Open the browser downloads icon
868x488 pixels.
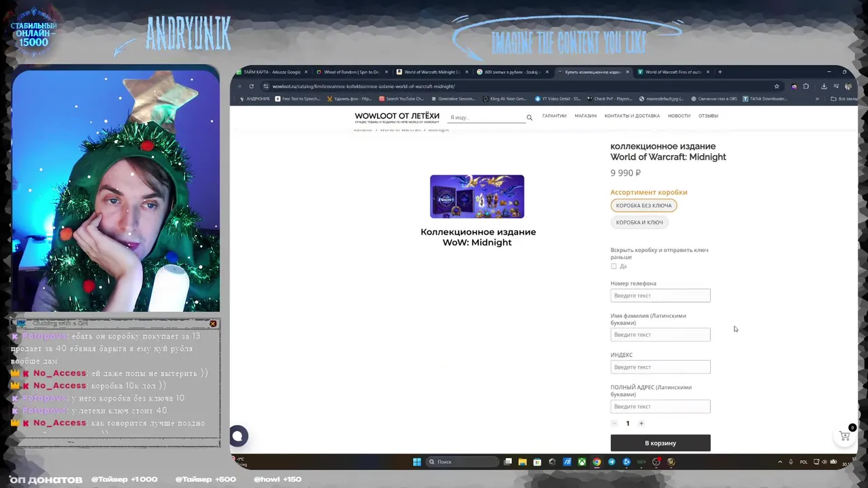tap(824, 86)
